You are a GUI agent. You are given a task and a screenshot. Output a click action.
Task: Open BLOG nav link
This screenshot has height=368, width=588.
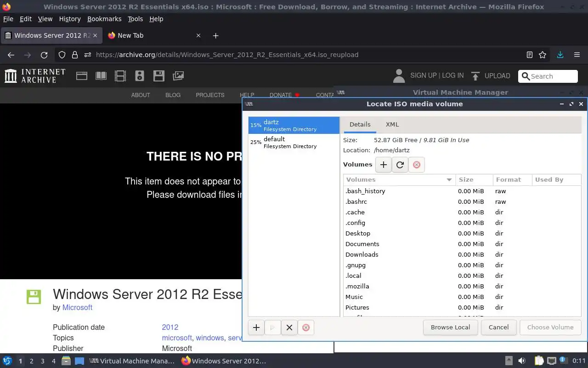point(173,95)
